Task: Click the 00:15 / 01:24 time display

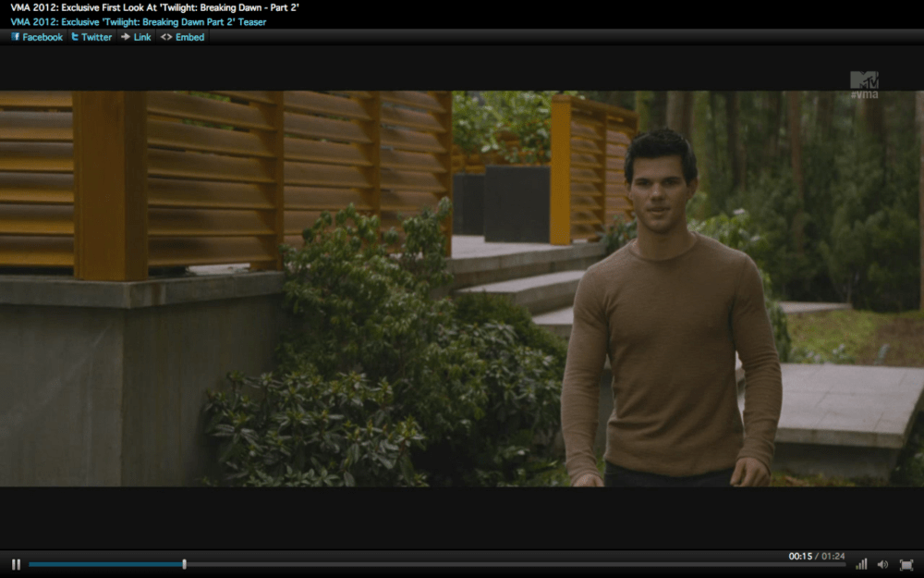Action: (816, 556)
